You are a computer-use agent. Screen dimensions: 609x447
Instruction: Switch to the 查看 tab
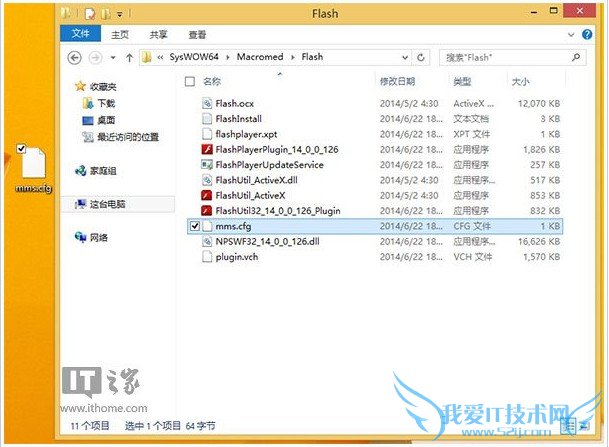click(197, 35)
